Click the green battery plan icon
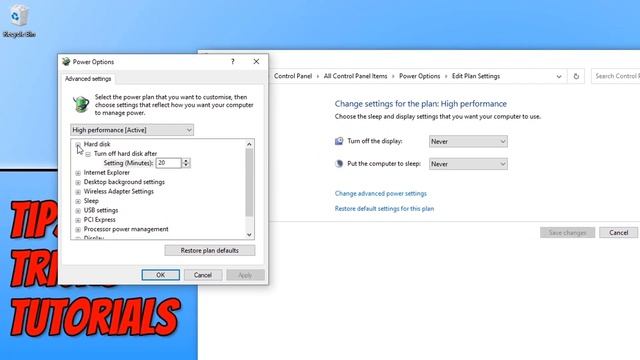The image size is (640, 360). (x=81, y=104)
